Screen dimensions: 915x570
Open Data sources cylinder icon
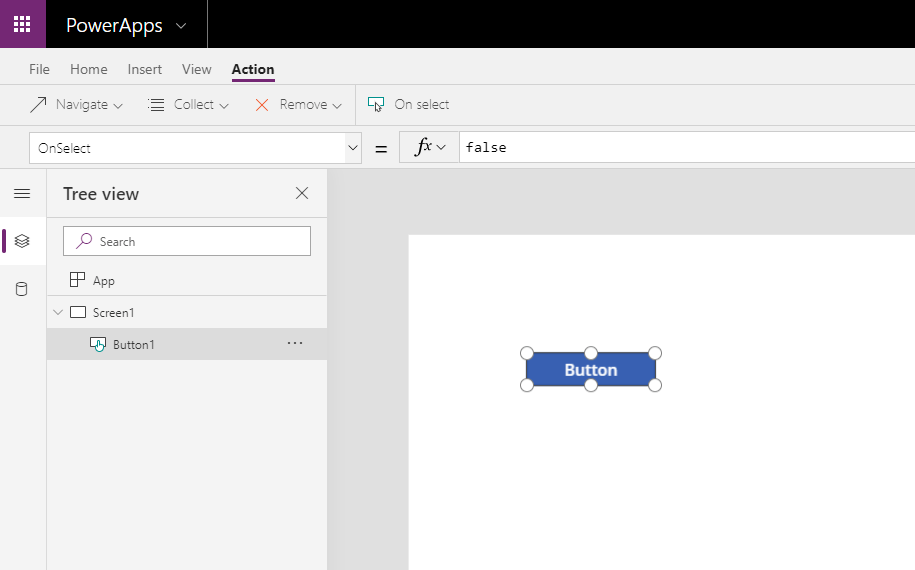[x=22, y=289]
